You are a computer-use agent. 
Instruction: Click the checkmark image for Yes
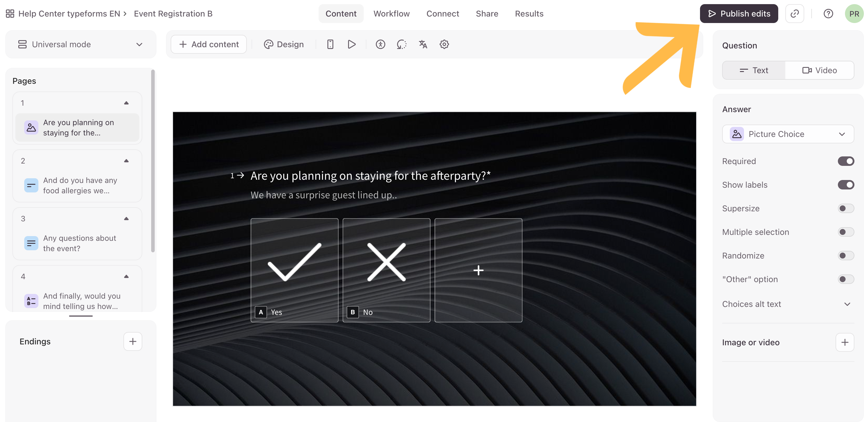(294, 262)
